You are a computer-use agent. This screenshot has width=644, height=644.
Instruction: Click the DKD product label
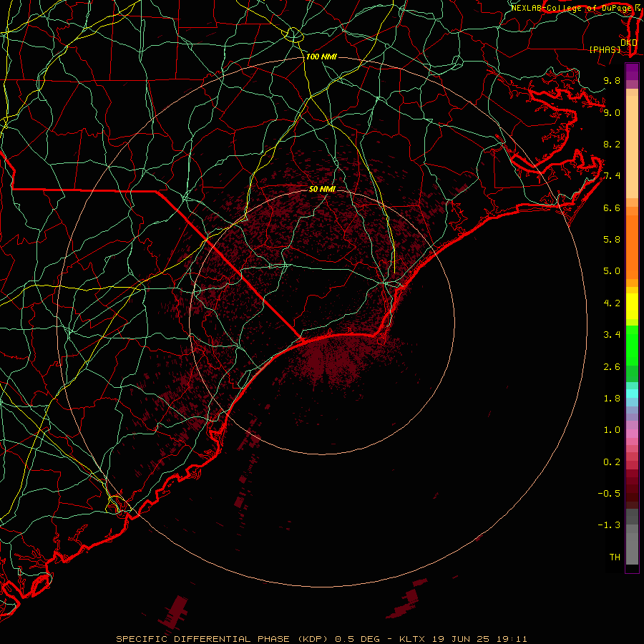(628, 43)
